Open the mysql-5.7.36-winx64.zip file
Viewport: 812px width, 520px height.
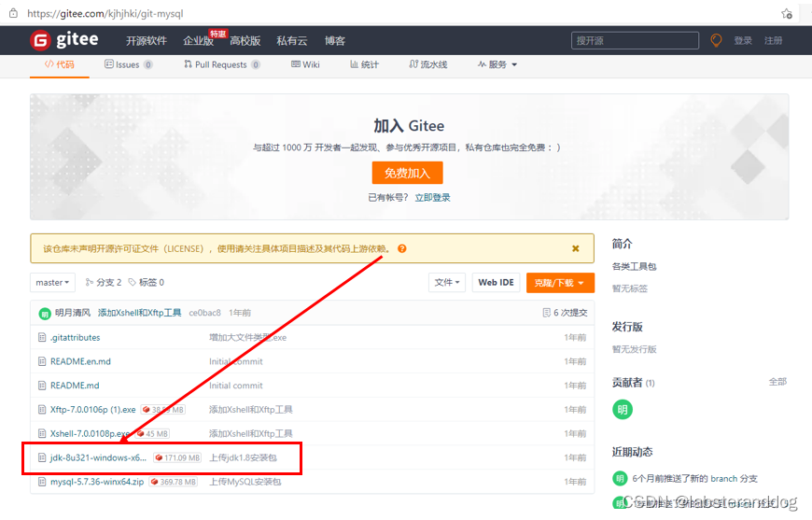point(97,482)
